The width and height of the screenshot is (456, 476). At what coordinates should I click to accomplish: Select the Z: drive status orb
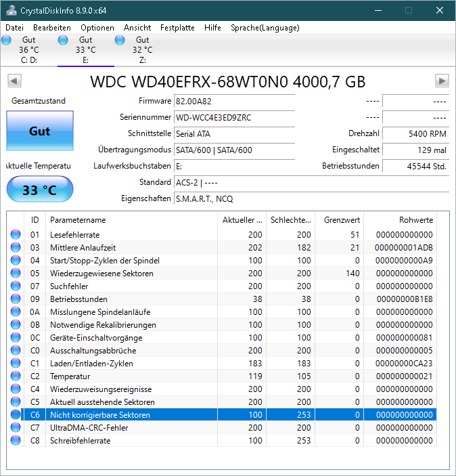(120, 40)
